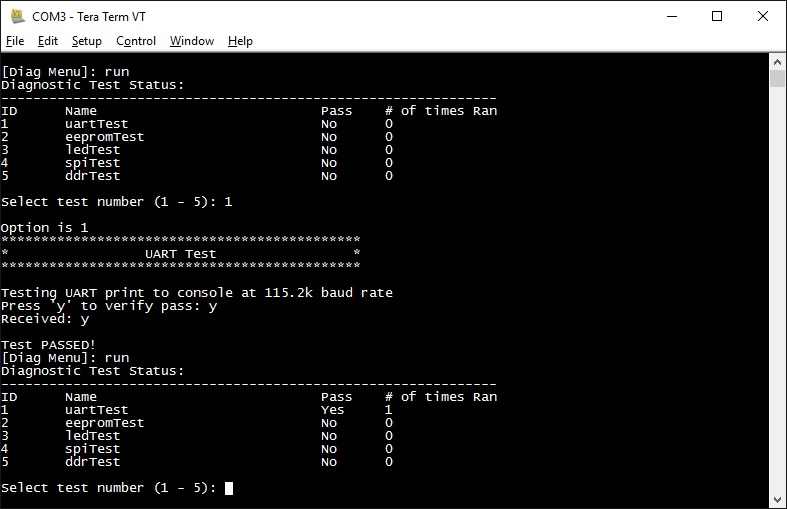787x509 pixels.
Task: Open the Setup menu
Action: 87,41
